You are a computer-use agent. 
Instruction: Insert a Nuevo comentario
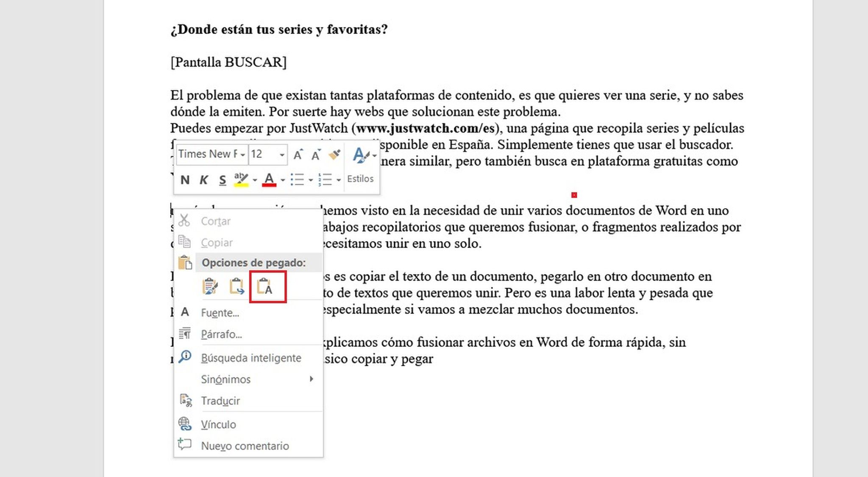[245, 446]
